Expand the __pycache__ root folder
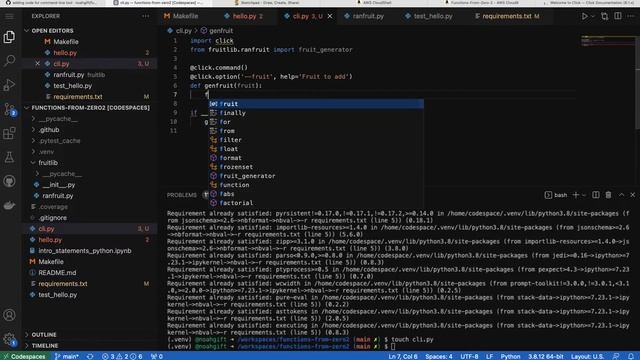The image size is (640, 360). (57, 119)
